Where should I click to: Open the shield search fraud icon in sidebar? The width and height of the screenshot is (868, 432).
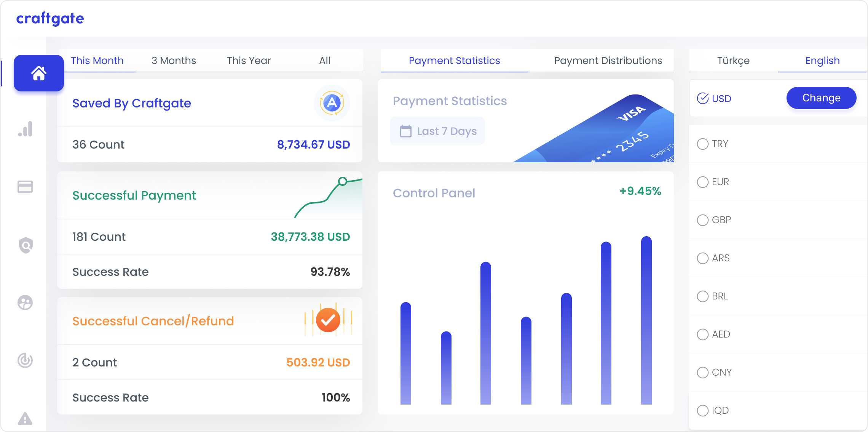tap(25, 245)
